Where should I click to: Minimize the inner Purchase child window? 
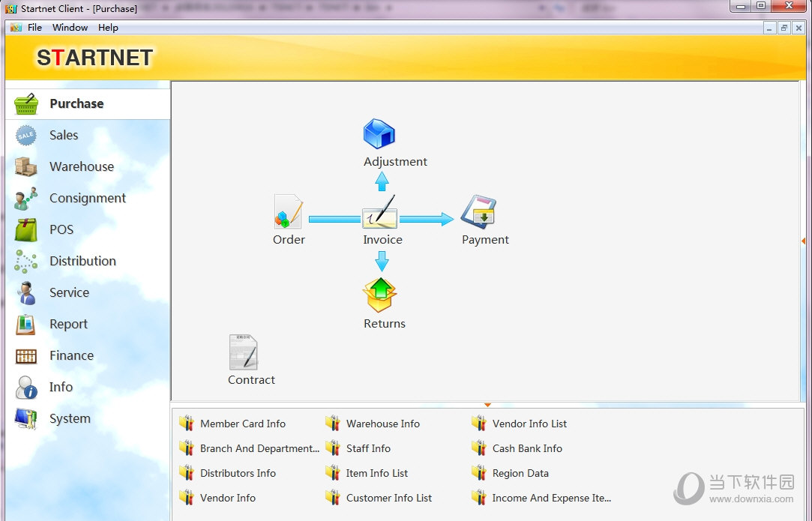tap(769, 28)
